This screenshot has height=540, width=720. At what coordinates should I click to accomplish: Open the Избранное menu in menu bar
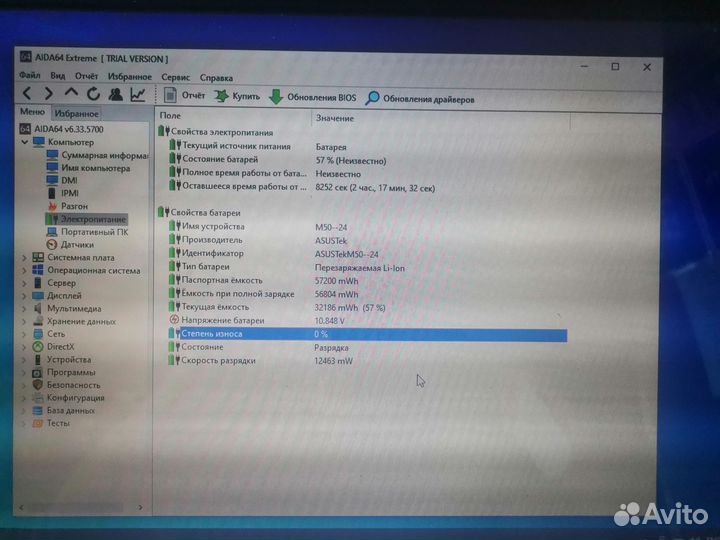click(x=129, y=77)
